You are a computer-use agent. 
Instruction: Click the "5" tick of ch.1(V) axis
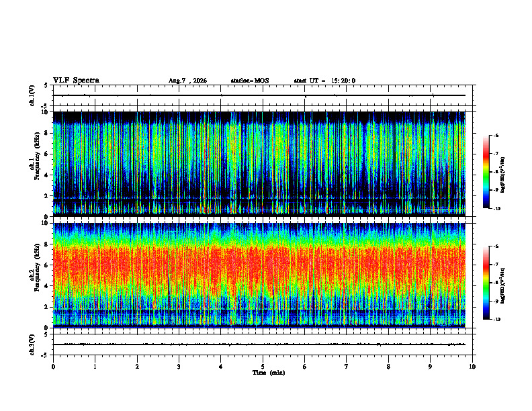pyautogui.click(x=46, y=85)
